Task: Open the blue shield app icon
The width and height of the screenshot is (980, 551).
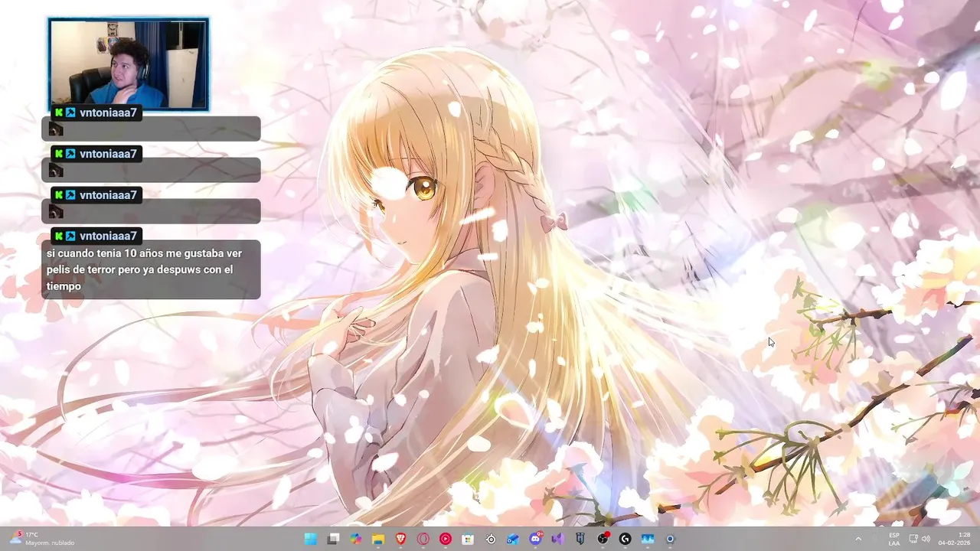Action: click(x=580, y=539)
